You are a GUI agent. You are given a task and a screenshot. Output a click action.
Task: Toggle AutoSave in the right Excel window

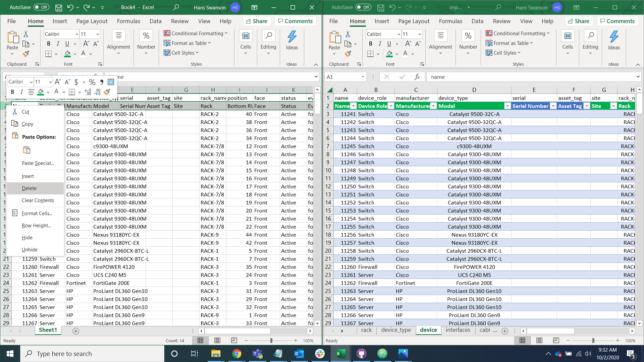[363, 7]
